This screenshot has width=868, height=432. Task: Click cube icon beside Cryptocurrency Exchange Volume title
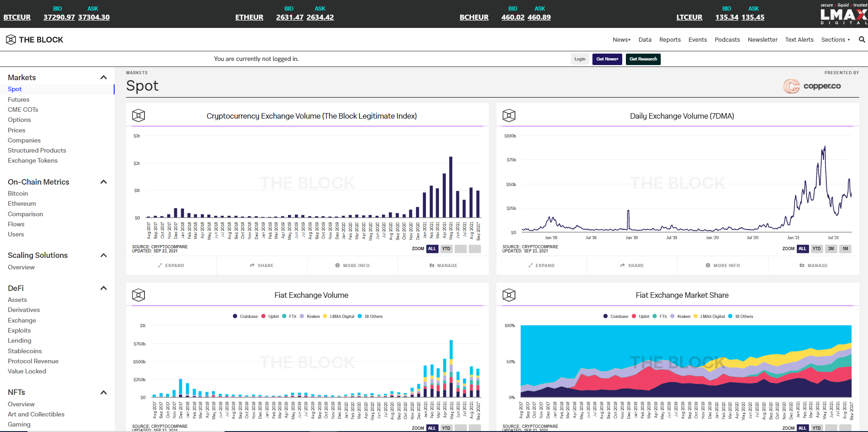coord(138,115)
